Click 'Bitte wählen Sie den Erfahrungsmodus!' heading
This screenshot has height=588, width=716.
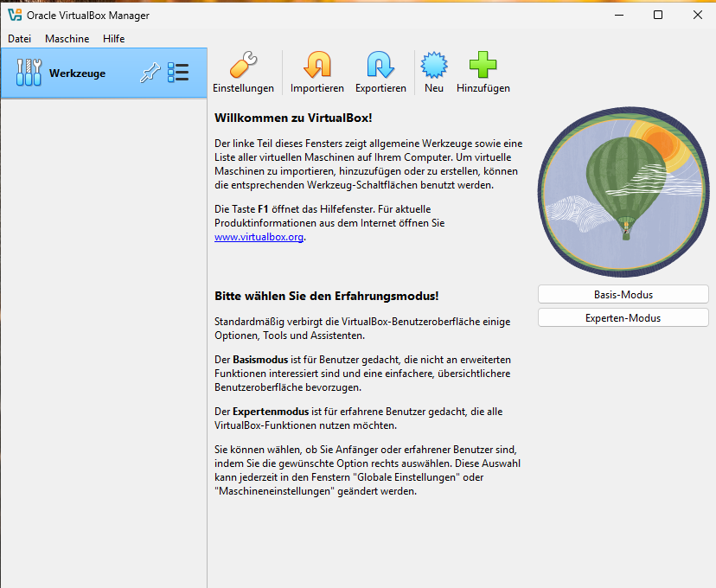point(327,296)
